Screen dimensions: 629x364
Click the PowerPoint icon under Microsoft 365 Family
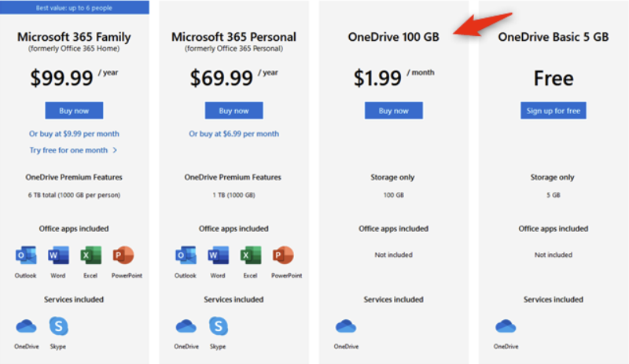pos(123,256)
